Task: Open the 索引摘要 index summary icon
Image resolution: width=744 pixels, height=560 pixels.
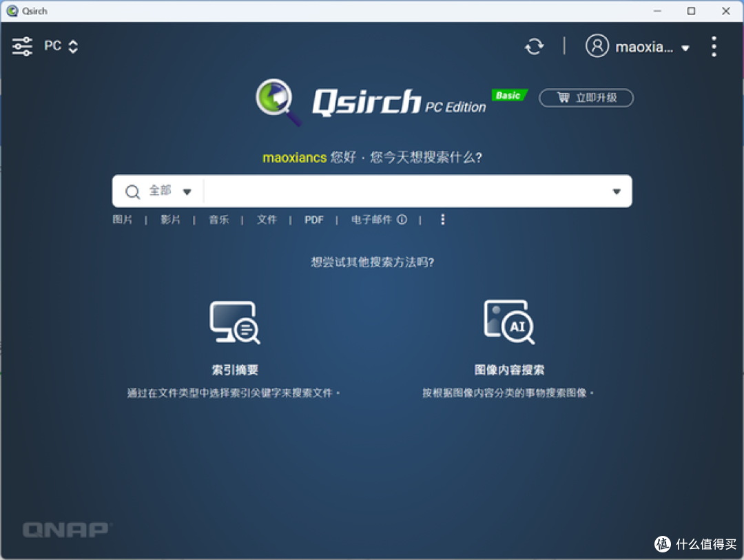Action: click(235, 322)
